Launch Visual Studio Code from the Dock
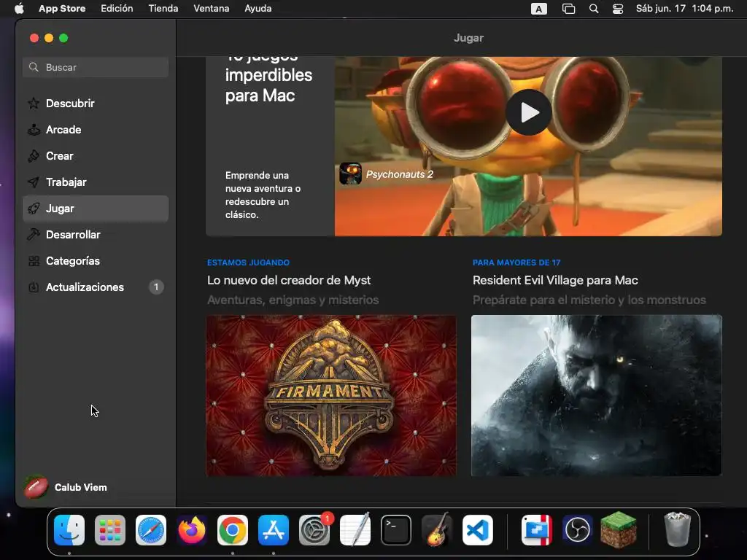 coord(477,530)
